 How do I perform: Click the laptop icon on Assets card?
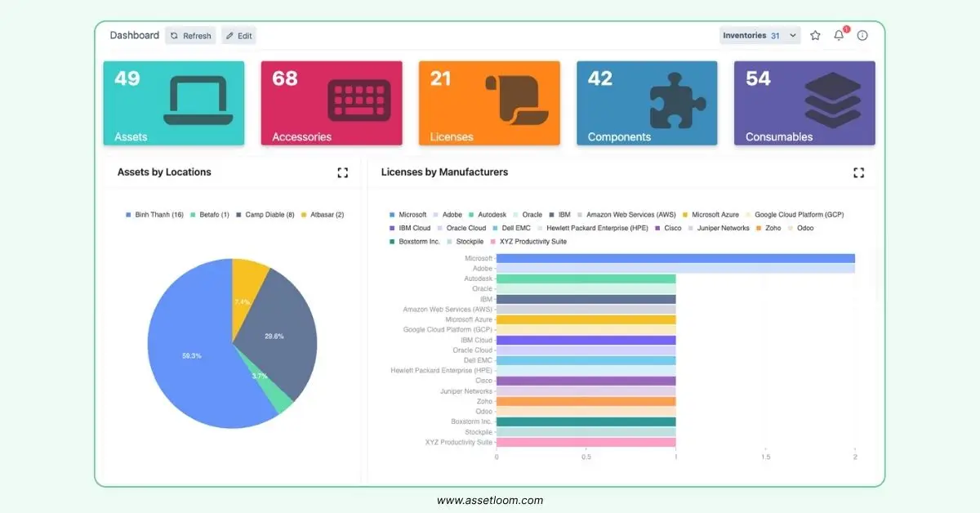point(198,100)
